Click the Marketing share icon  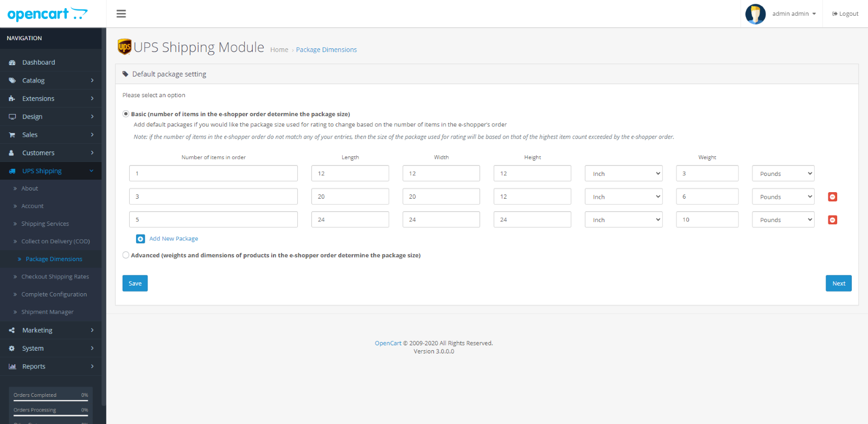coord(12,330)
